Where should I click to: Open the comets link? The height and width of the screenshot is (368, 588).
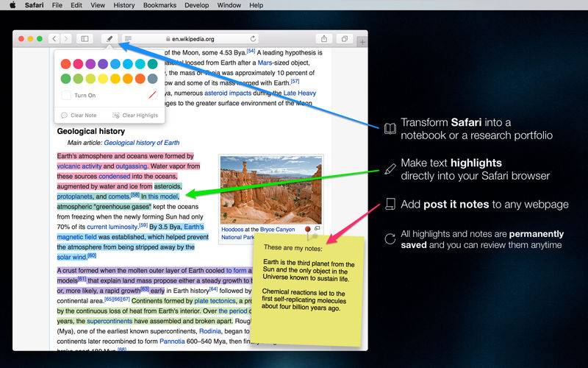[118, 197]
